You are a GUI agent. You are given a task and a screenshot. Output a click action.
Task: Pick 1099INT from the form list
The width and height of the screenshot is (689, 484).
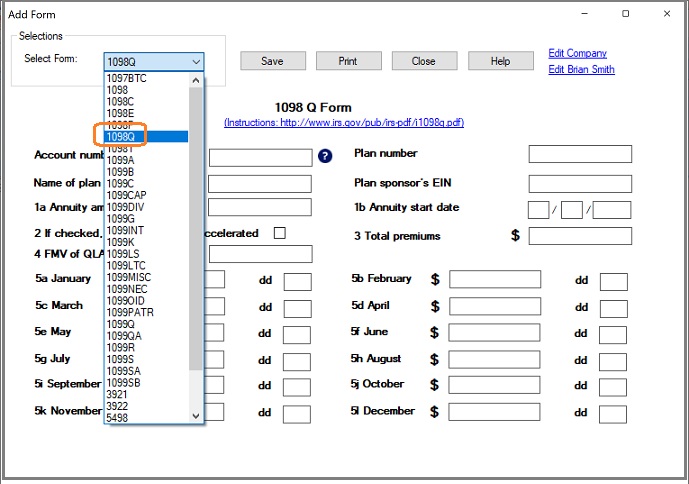coord(125,230)
